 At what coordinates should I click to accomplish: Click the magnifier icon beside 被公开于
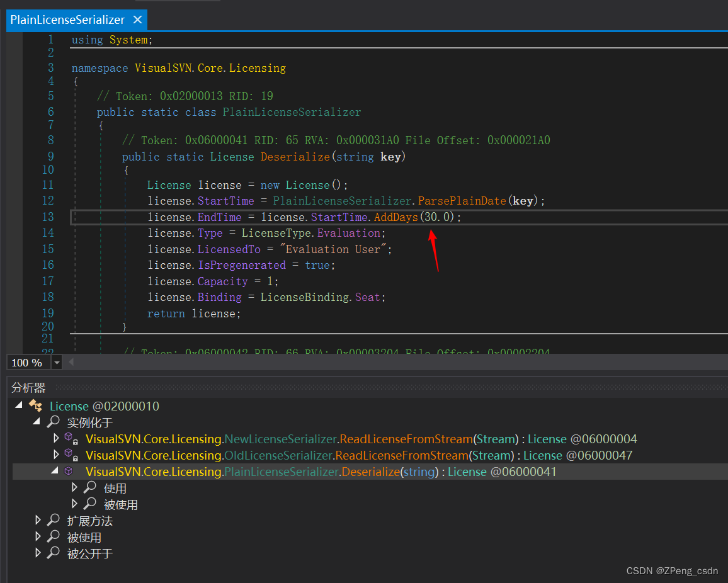coord(54,552)
